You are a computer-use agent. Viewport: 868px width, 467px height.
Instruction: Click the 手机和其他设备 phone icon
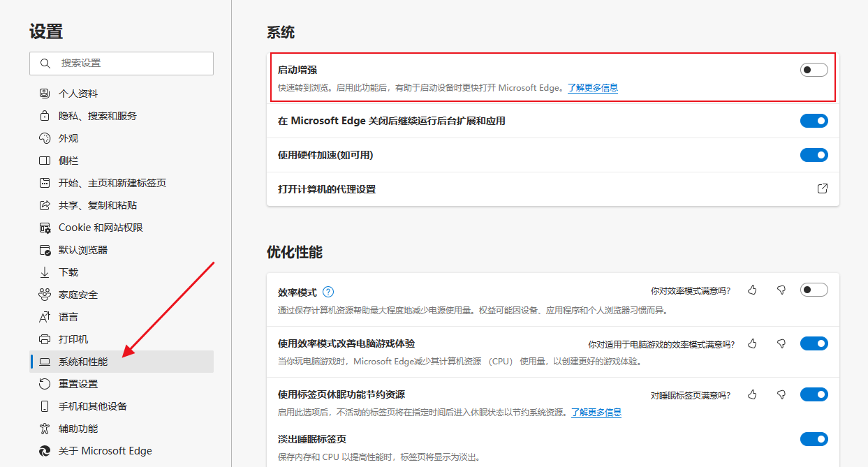45,406
